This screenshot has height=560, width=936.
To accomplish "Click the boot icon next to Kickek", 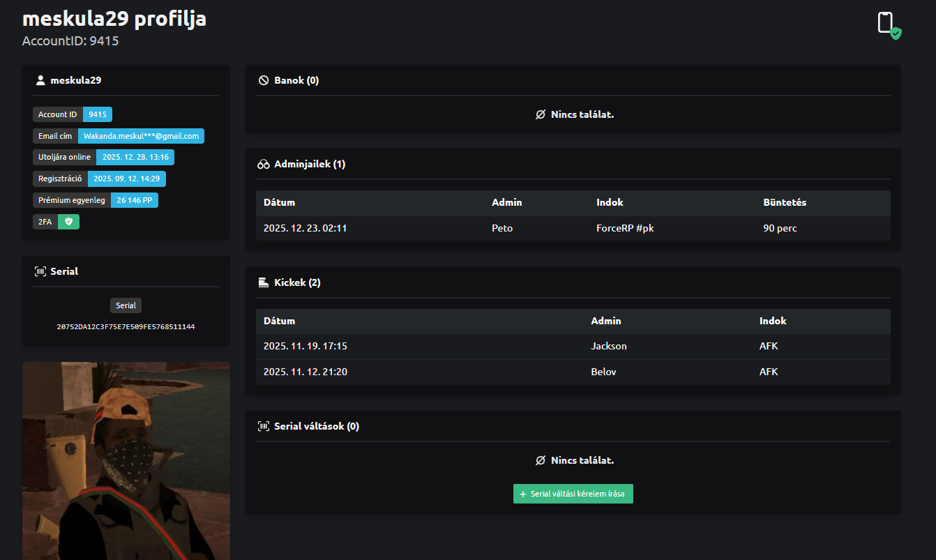I will point(264,282).
